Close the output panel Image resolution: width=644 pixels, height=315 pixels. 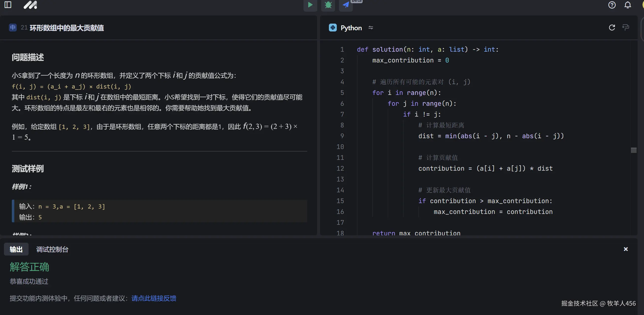626,249
